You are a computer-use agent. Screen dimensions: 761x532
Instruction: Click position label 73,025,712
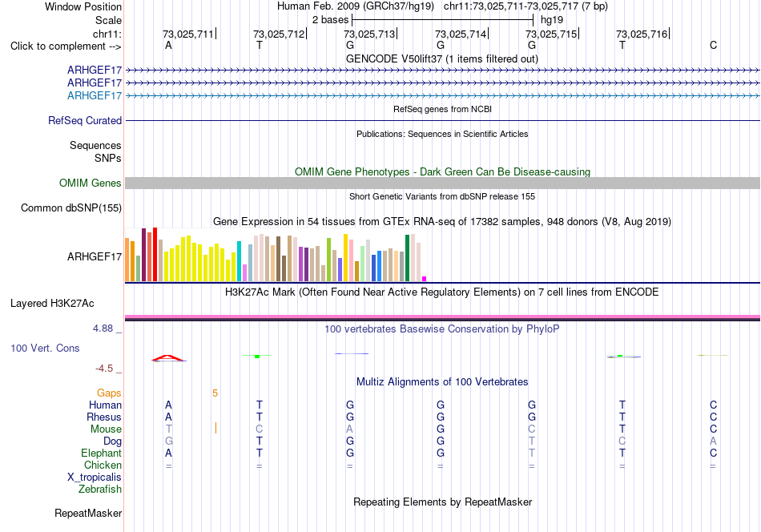[279, 34]
